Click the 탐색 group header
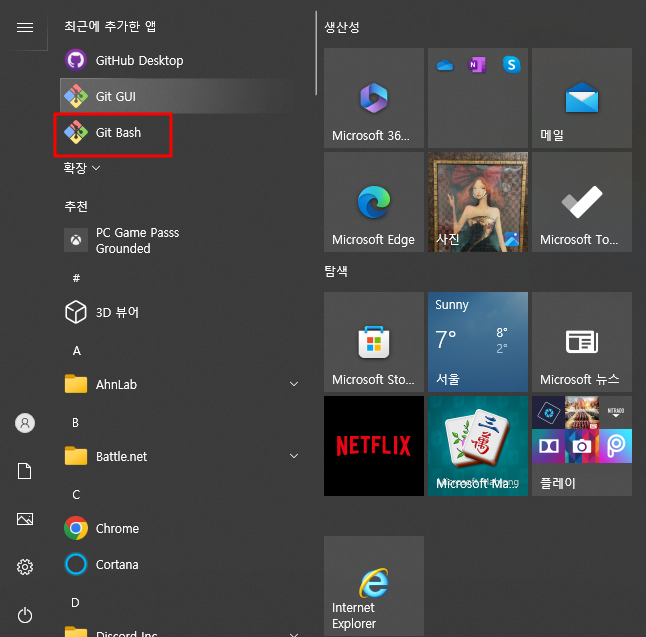646x637 pixels. click(x=336, y=271)
